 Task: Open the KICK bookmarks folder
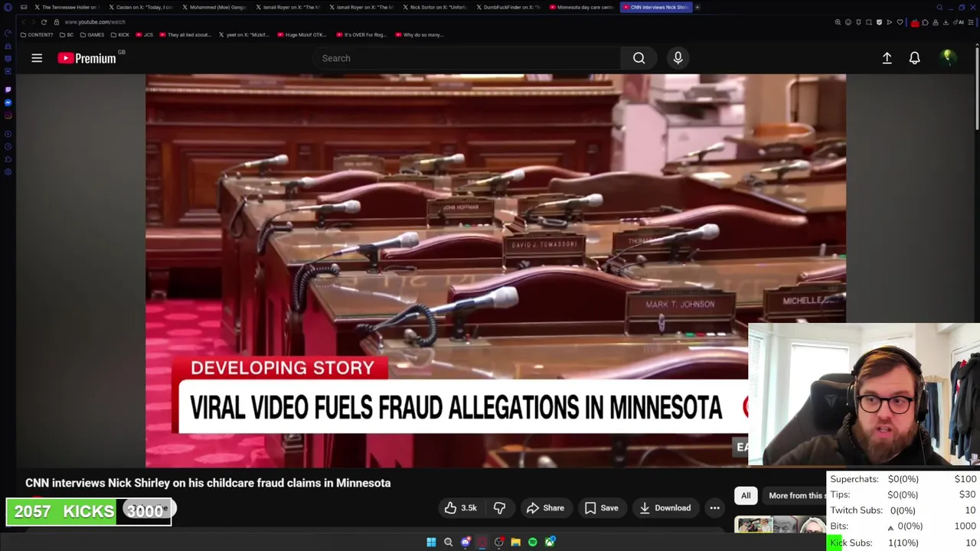(120, 34)
